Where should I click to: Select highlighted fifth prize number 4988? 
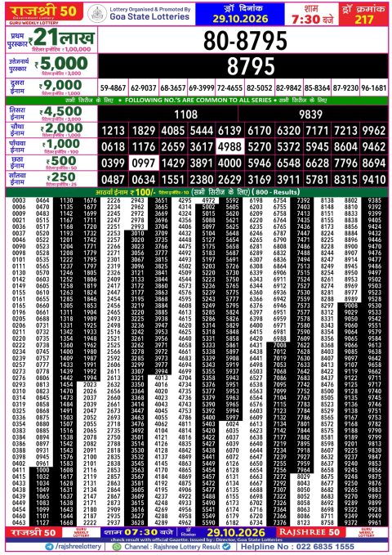(229, 146)
